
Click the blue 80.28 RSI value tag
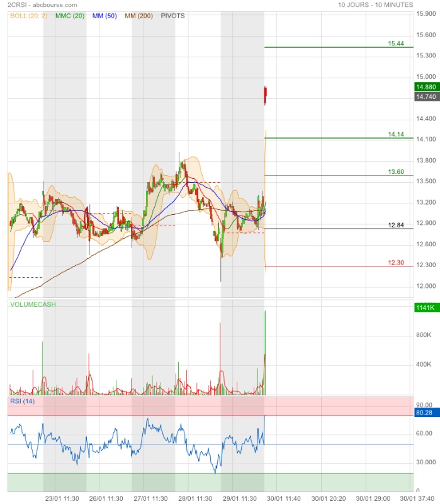point(426,413)
